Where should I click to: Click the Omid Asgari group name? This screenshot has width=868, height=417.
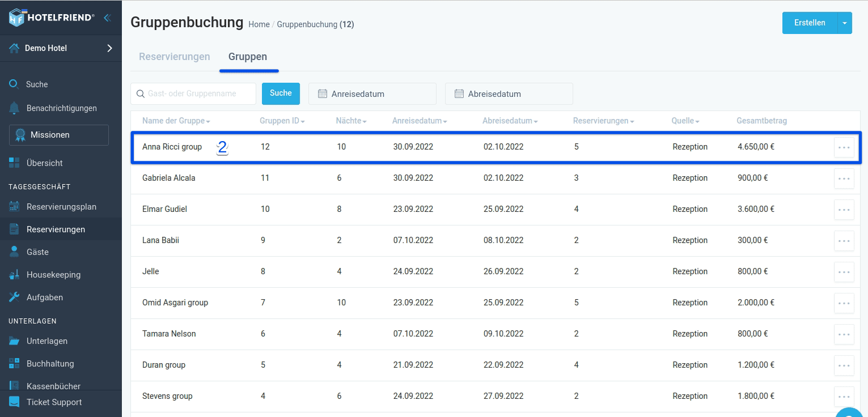pyautogui.click(x=175, y=303)
